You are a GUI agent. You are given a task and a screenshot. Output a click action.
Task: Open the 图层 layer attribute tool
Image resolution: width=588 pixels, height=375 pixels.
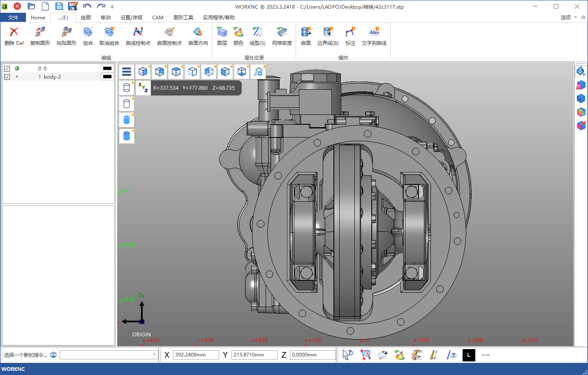222,36
